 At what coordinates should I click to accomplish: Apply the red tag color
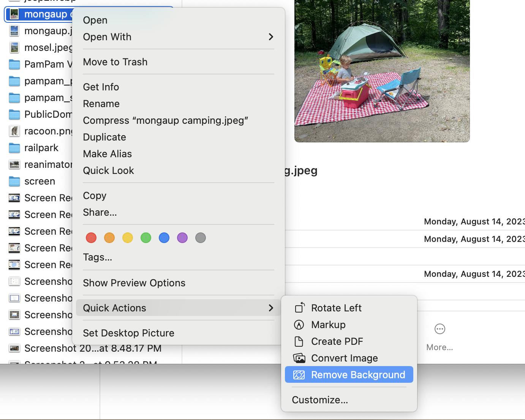tap(91, 238)
